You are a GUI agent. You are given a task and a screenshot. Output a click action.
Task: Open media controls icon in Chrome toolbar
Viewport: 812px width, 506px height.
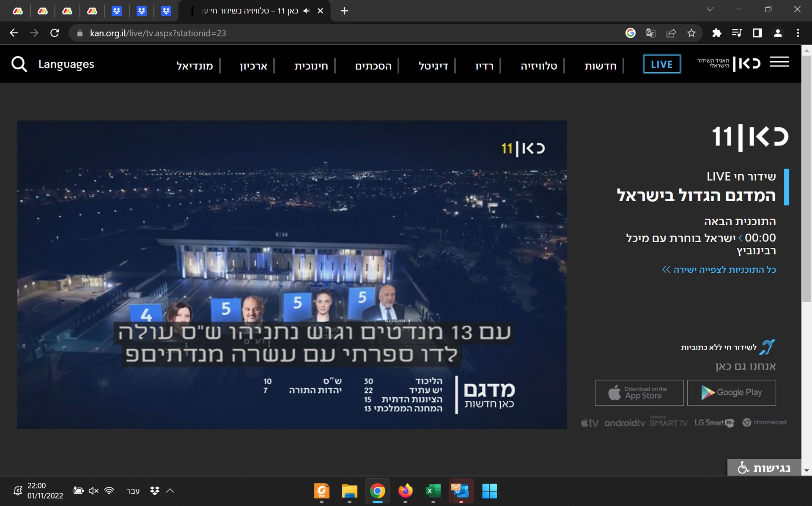[x=737, y=33]
